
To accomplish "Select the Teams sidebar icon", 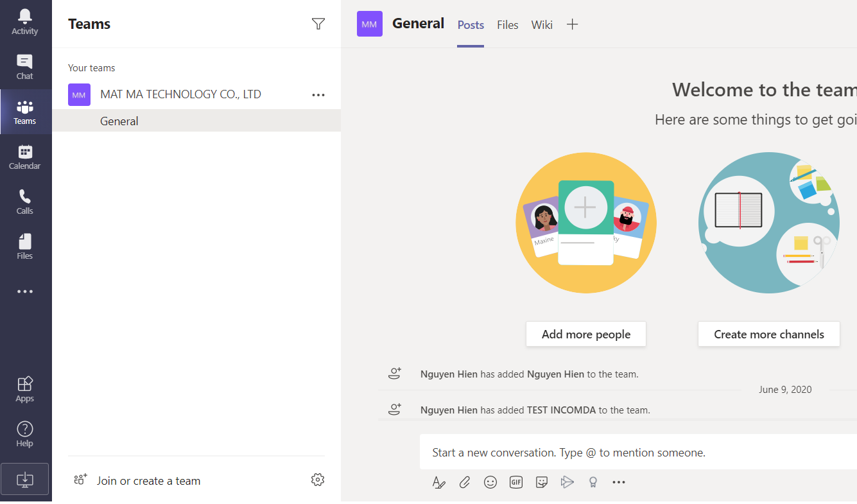I will click(x=25, y=112).
